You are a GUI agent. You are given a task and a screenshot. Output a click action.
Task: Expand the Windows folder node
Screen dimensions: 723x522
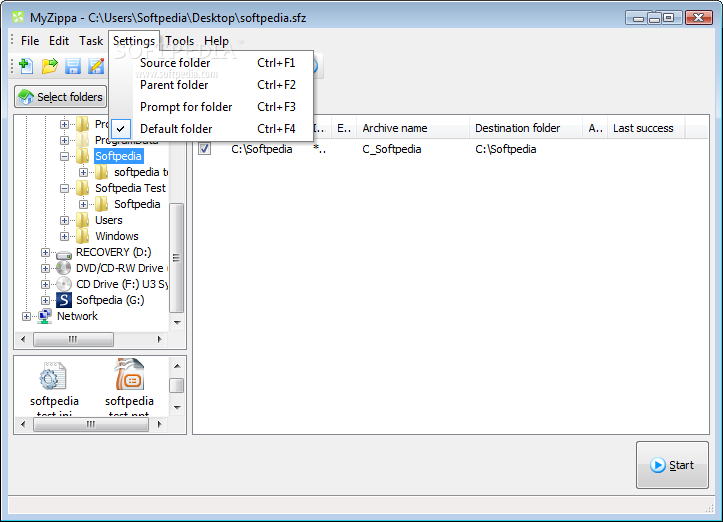(x=65, y=237)
